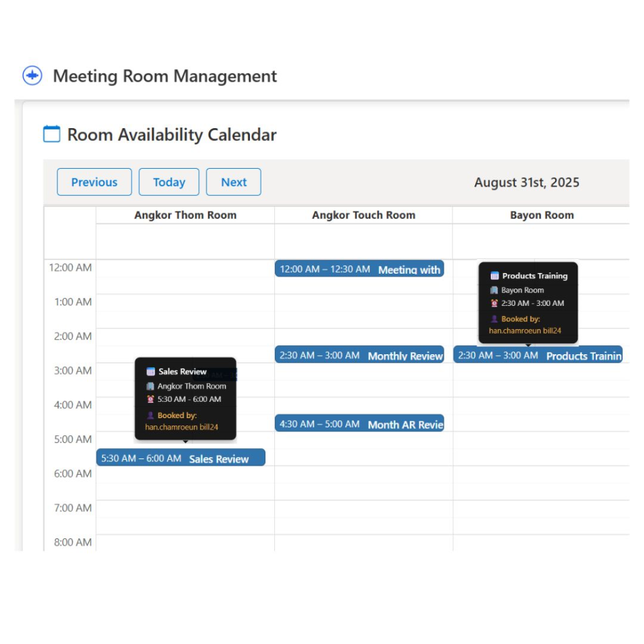
Task: Open the Monthly Review booking
Action: coord(359,355)
